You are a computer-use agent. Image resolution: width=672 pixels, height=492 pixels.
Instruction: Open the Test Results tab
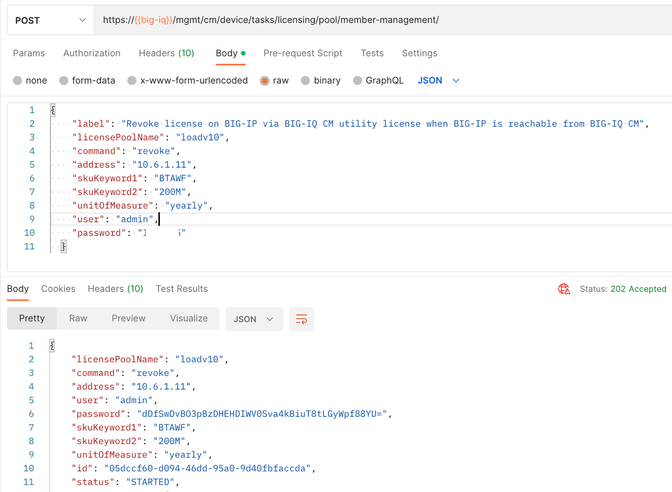point(181,289)
